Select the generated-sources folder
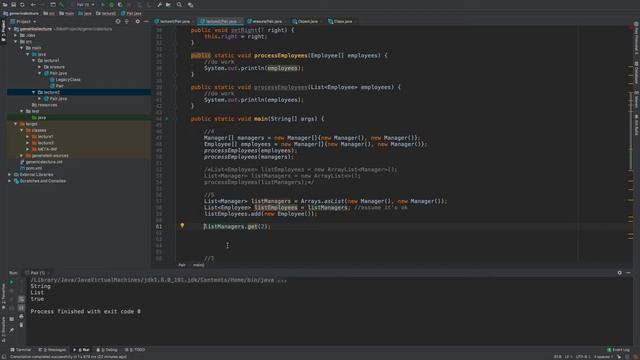This screenshot has height=360, width=640. pos(47,156)
